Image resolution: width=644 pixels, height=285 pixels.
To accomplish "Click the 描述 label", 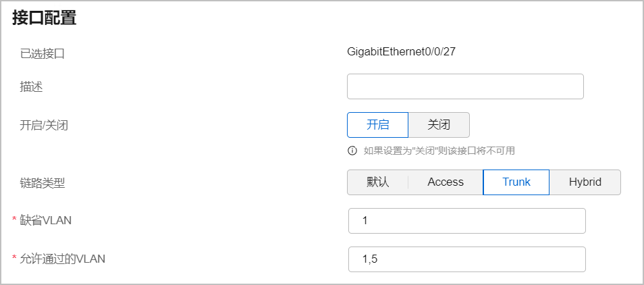I will point(31,86).
